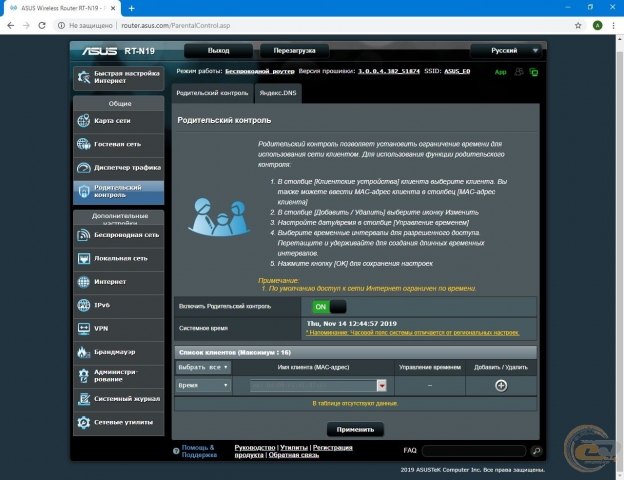Click the green App link

tap(500, 72)
